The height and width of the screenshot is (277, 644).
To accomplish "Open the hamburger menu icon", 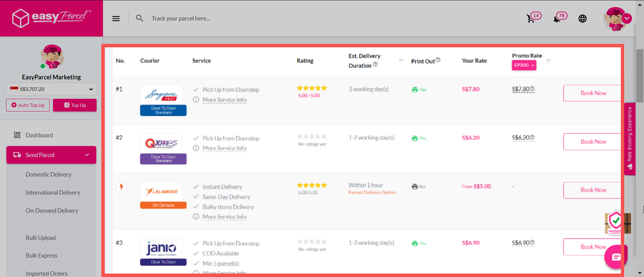I will 116,18.
